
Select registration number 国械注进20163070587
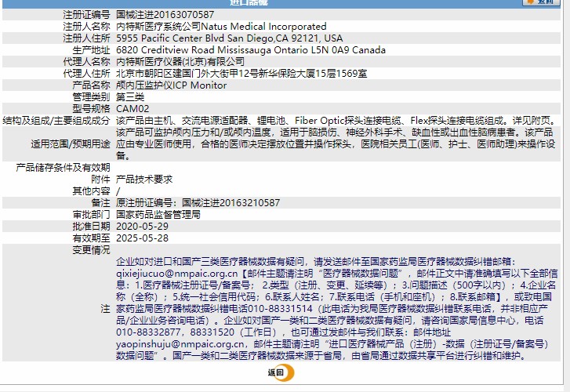point(165,15)
